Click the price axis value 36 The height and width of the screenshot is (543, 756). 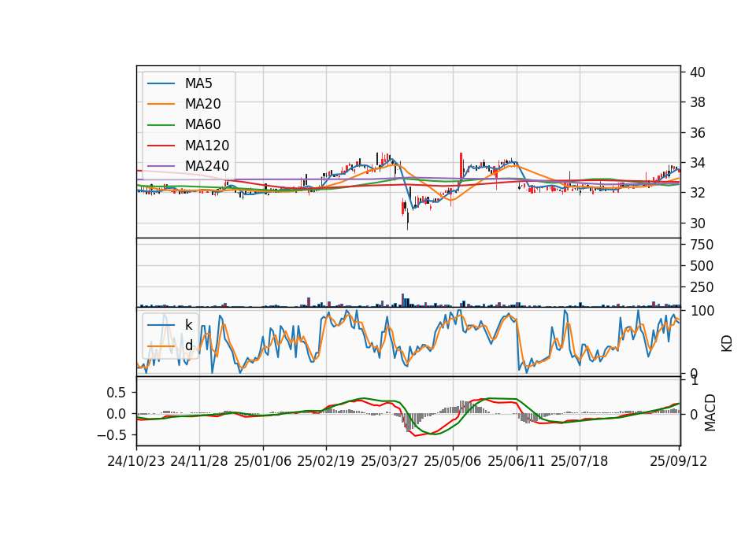(697, 132)
